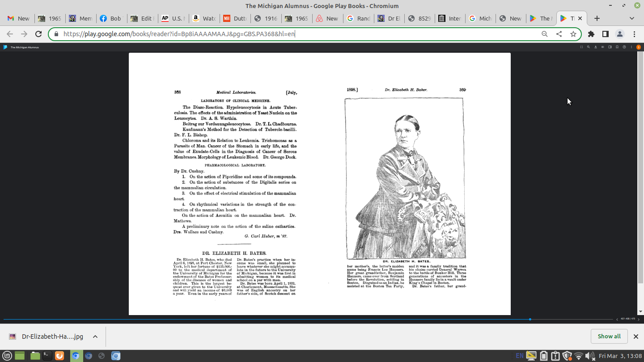Viewport: 644px width, 362px height.
Task: Switch to the Amazon 'Watc' tab
Action: (203, 18)
